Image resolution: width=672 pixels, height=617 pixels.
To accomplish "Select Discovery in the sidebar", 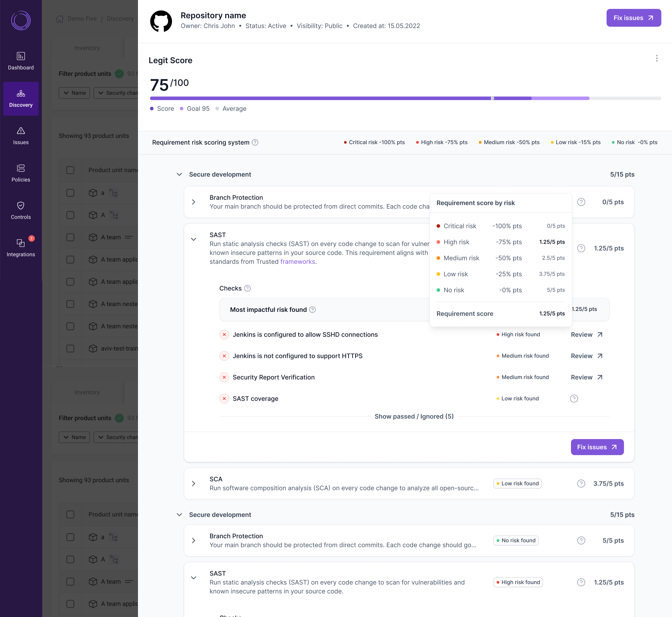I will (x=21, y=99).
